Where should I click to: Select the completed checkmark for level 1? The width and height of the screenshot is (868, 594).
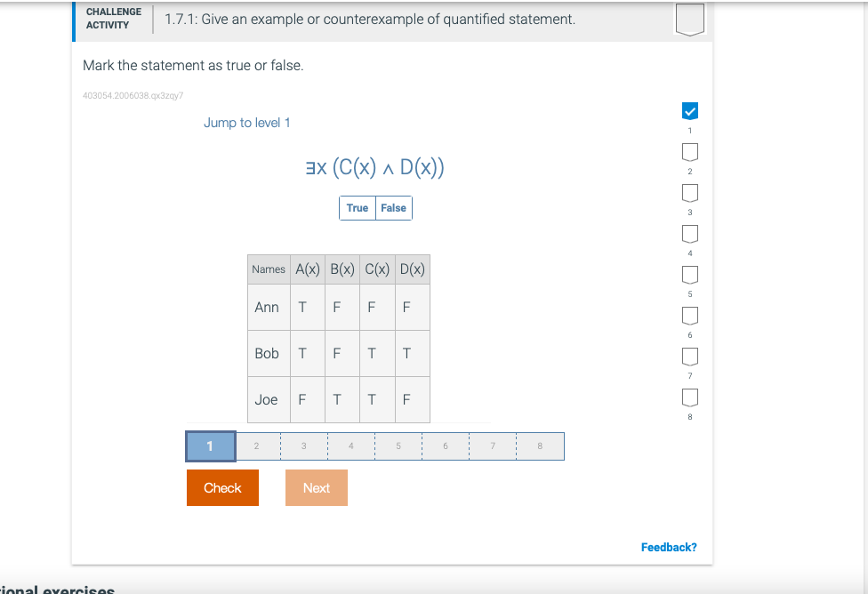point(689,110)
